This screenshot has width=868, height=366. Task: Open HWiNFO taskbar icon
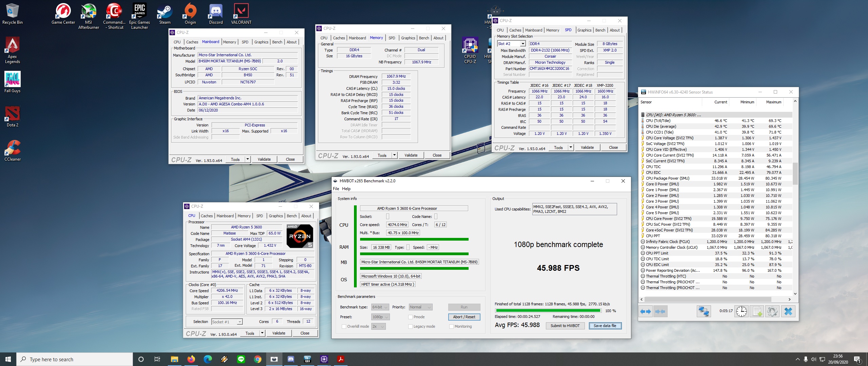coord(308,359)
